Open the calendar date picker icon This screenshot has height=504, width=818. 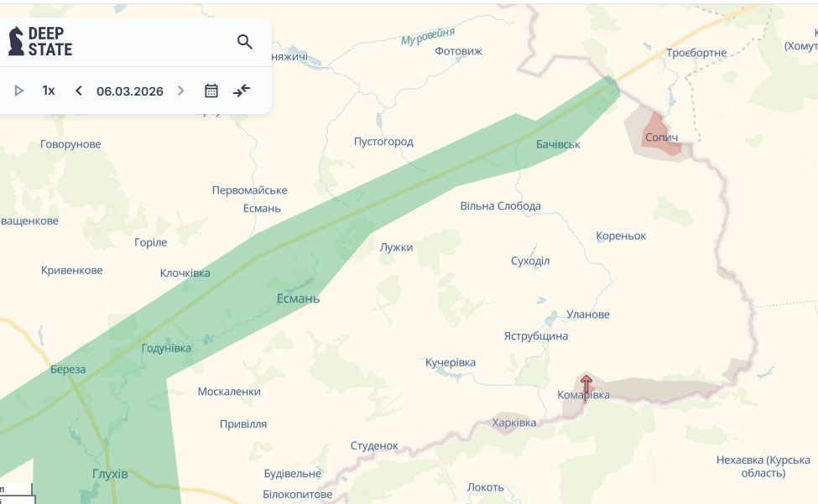tap(211, 91)
